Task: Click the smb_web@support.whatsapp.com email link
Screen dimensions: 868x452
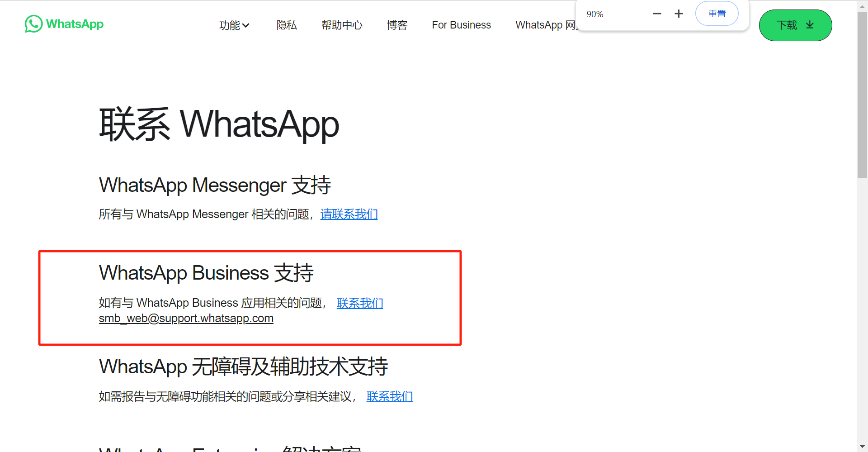Action: [x=186, y=319]
